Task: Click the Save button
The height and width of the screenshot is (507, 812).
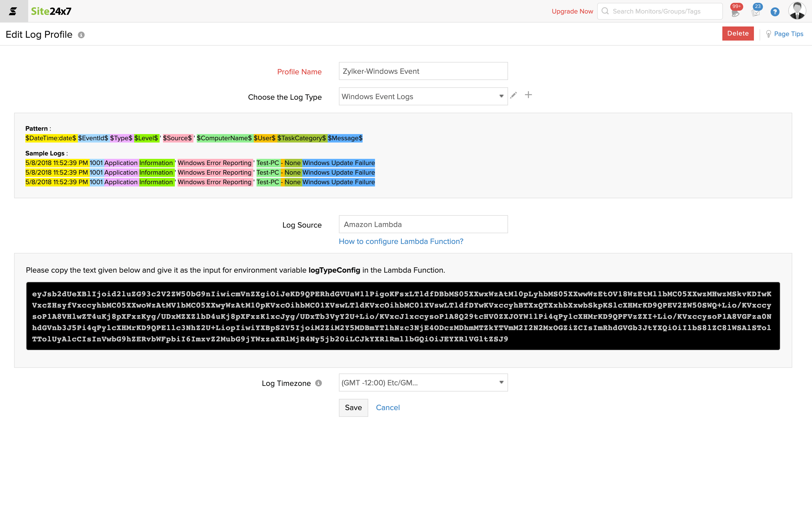Action: click(353, 407)
